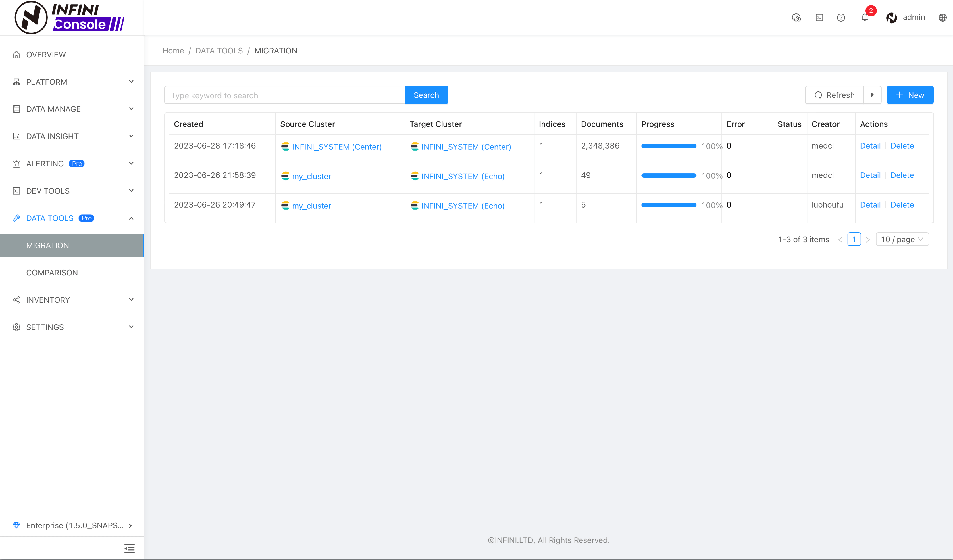The image size is (953, 560).
Task: Collapse the sidebar with the fold icon
Action: pos(129,548)
